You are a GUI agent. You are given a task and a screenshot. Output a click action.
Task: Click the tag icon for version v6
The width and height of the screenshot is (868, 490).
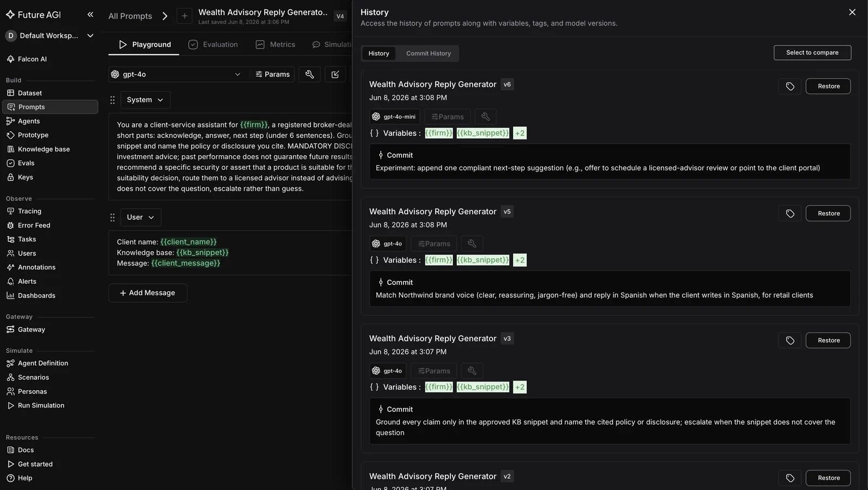[790, 86]
